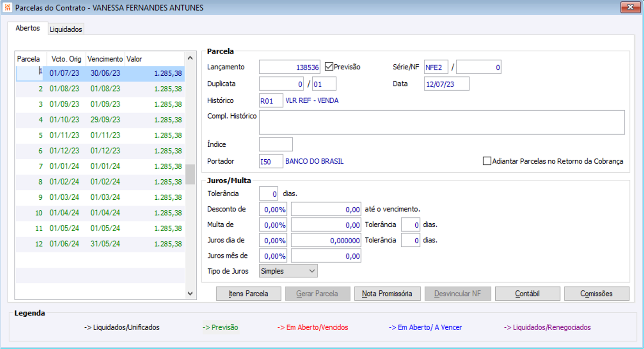Switch to the Abertos tab

[27, 28]
